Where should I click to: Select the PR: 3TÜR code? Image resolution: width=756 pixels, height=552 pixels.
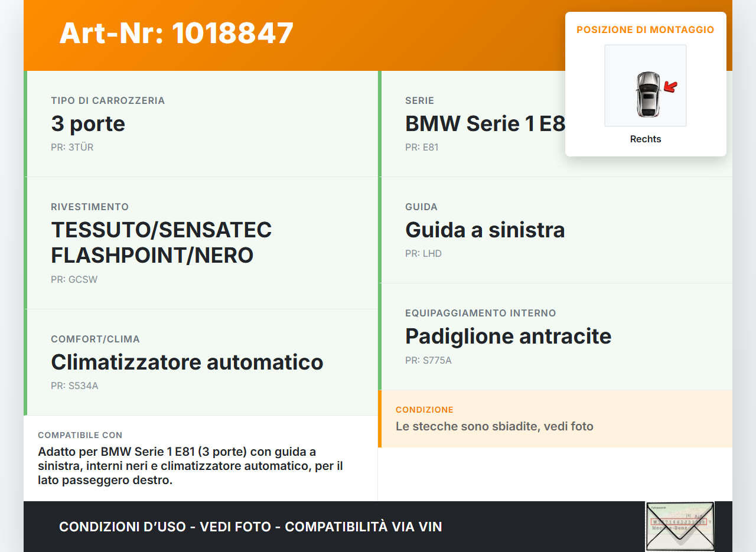coord(72,148)
